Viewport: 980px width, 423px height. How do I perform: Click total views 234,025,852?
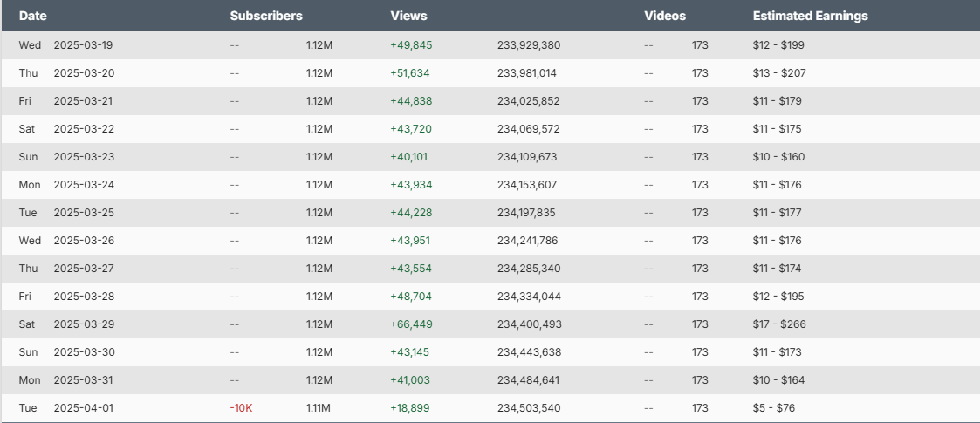pyautogui.click(x=529, y=101)
